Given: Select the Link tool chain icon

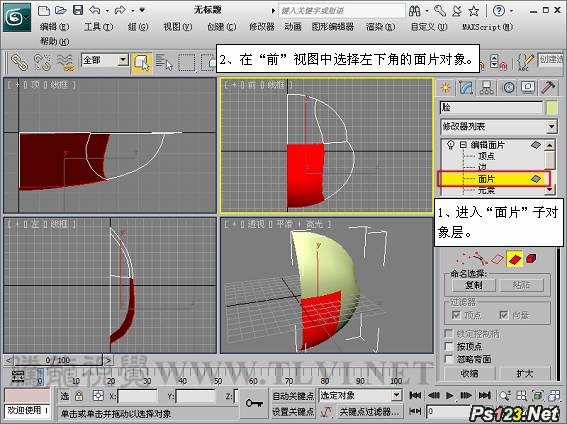Looking at the screenshot, I should pyautogui.click(x=19, y=62).
